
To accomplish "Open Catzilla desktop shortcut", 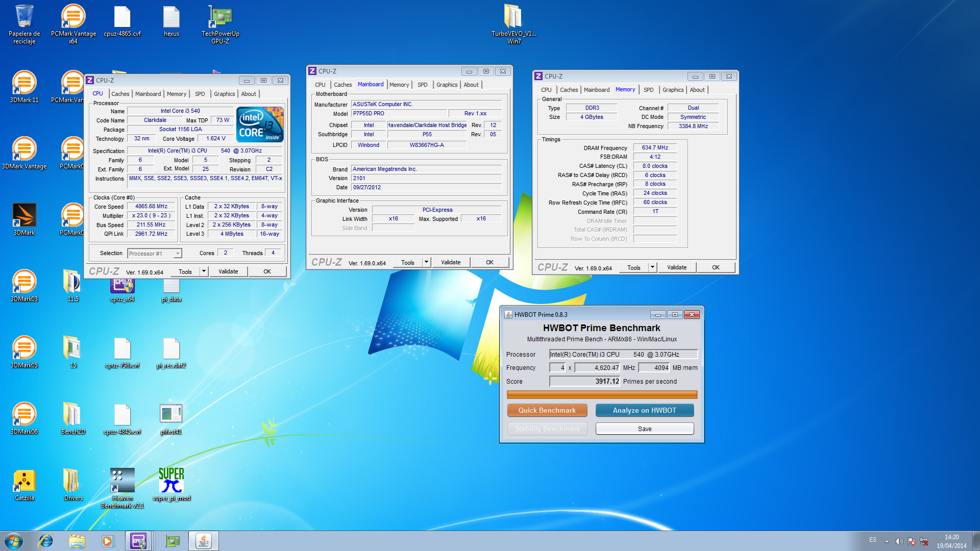I will pyautogui.click(x=24, y=485).
